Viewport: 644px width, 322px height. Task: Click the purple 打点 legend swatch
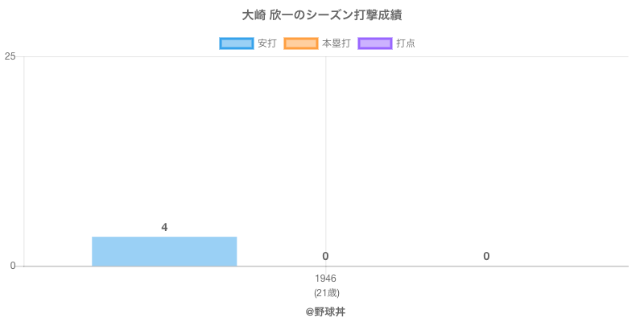375,43
